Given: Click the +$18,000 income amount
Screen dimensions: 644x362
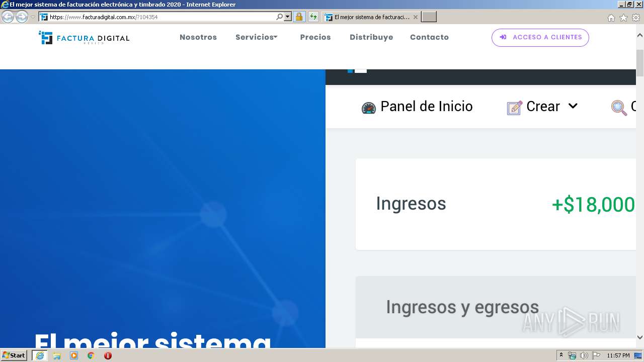Looking at the screenshot, I should pyautogui.click(x=593, y=205).
